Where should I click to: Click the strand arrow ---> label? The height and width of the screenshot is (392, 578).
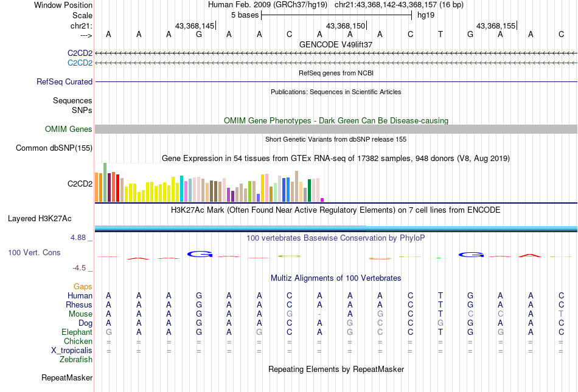[x=86, y=35]
